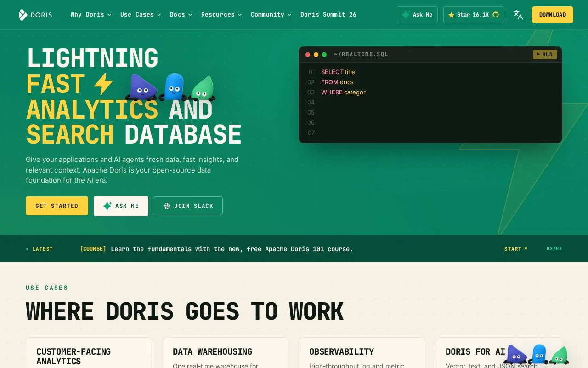This screenshot has width=588, height=368.
Task: Click the Star 16.1K button
Action: 474,15
